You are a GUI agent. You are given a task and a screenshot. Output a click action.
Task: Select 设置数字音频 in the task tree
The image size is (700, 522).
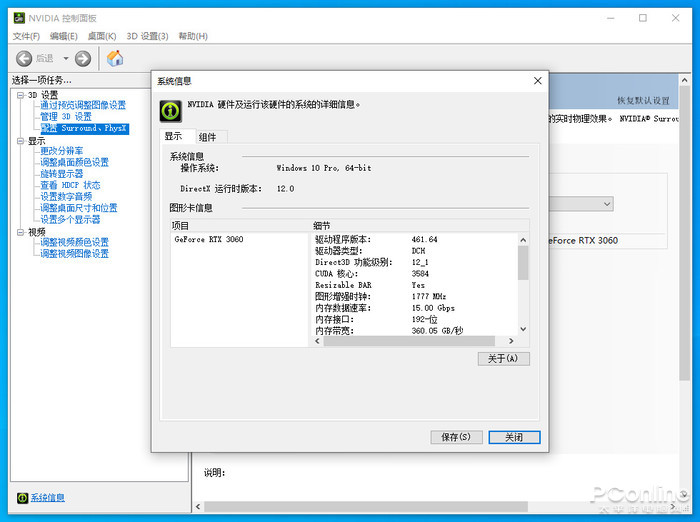coord(66,196)
